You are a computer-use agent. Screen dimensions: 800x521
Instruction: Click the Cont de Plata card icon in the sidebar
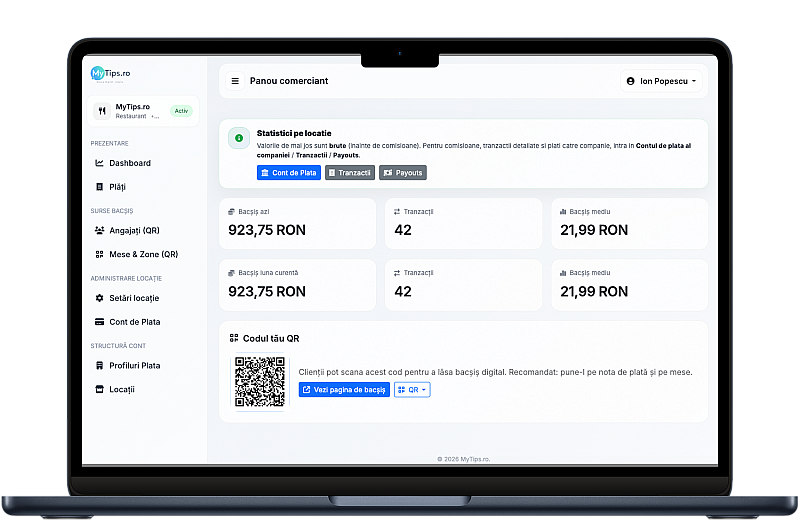[x=99, y=322]
